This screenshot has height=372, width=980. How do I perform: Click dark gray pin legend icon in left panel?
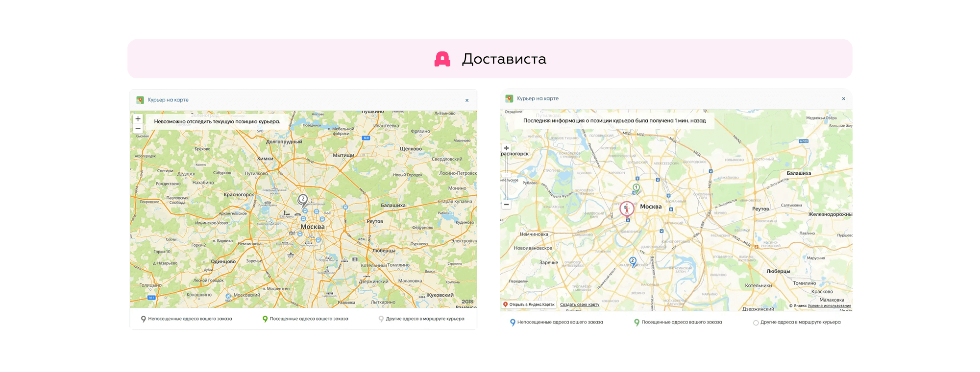(143, 319)
